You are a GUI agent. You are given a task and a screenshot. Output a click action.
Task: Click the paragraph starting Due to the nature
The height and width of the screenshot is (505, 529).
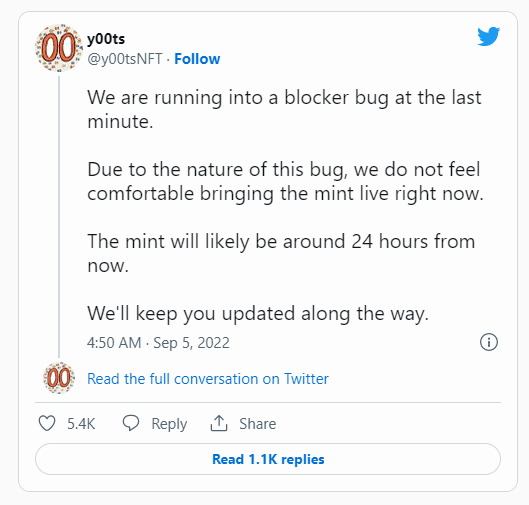285,181
